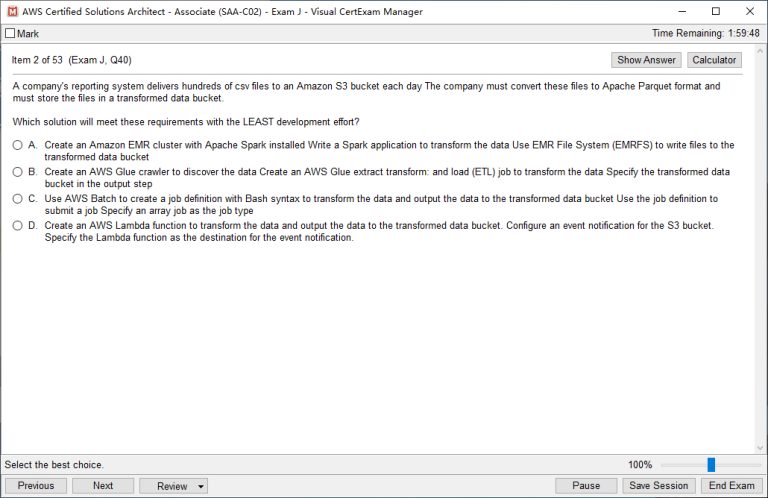Open the Calculator
The width and height of the screenshot is (768, 498).
(714, 60)
